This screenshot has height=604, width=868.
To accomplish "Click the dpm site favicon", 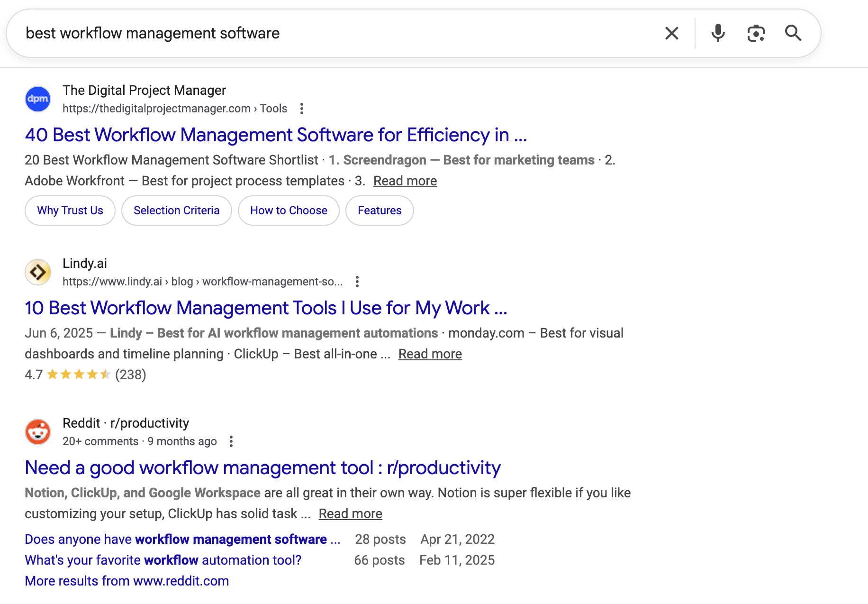I will pyautogui.click(x=38, y=99).
